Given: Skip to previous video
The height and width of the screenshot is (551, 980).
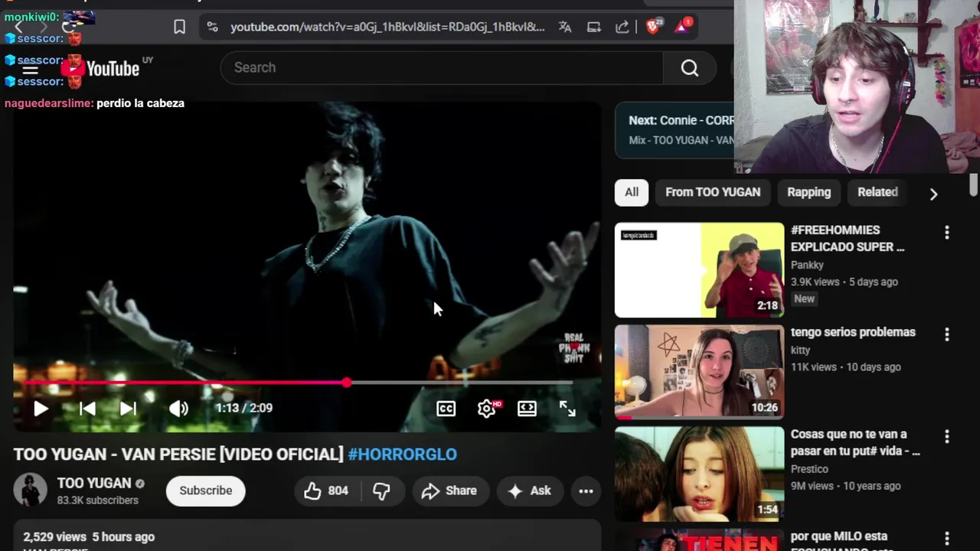Looking at the screenshot, I should (87, 409).
